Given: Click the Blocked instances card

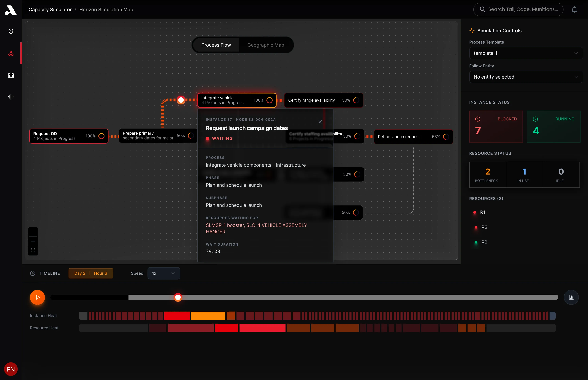Looking at the screenshot, I should click(x=496, y=126).
